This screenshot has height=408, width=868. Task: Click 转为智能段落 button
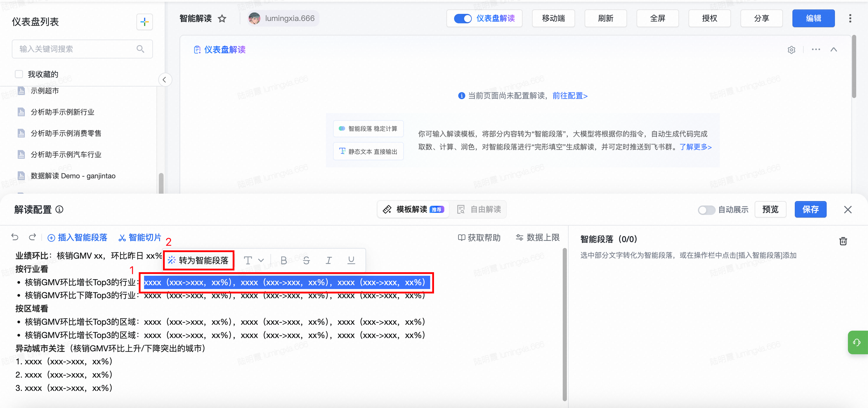point(198,260)
